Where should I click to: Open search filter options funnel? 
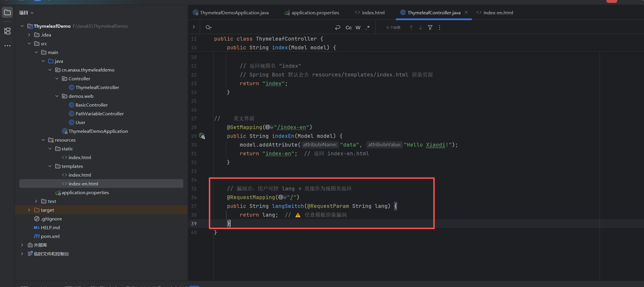click(x=430, y=27)
